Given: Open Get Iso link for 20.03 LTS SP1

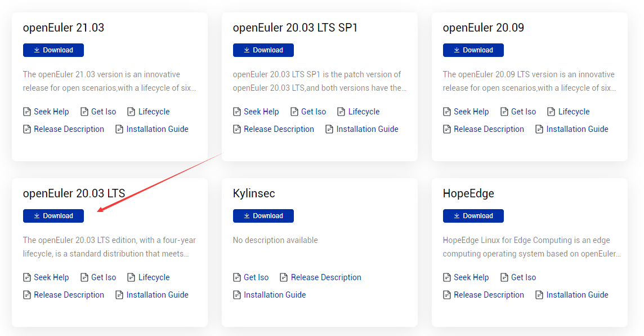Looking at the screenshot, I should point(314,112).
